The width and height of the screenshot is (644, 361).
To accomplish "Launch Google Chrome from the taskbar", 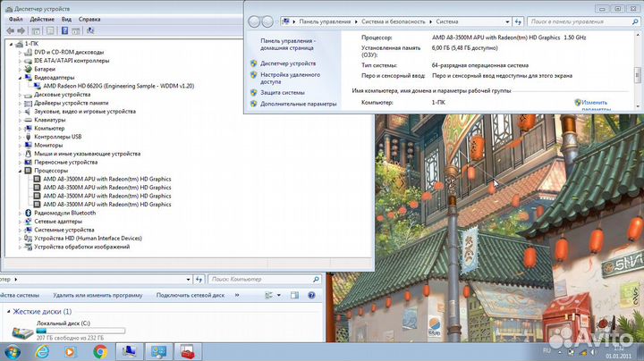I will (99, 351).
